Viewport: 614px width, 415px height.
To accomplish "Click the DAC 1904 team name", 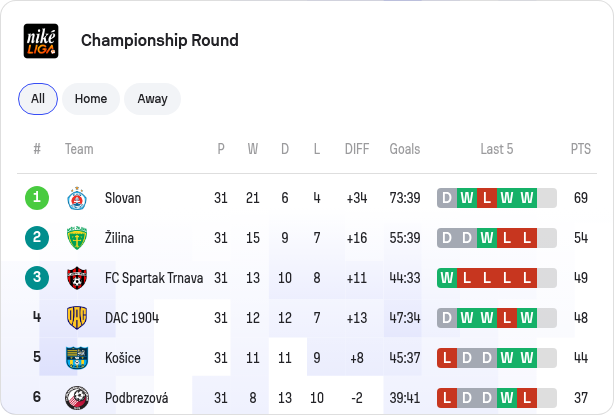I will [132, 318].
